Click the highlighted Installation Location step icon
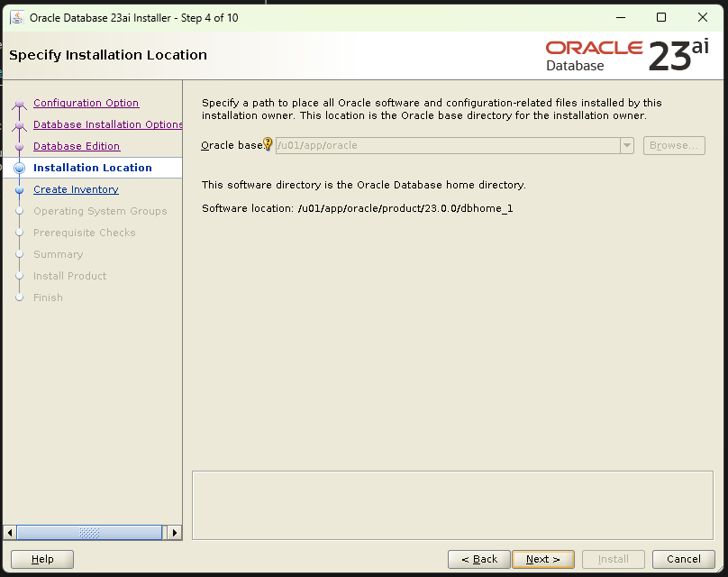Viewport: 728px width, 577px height. 20,168
